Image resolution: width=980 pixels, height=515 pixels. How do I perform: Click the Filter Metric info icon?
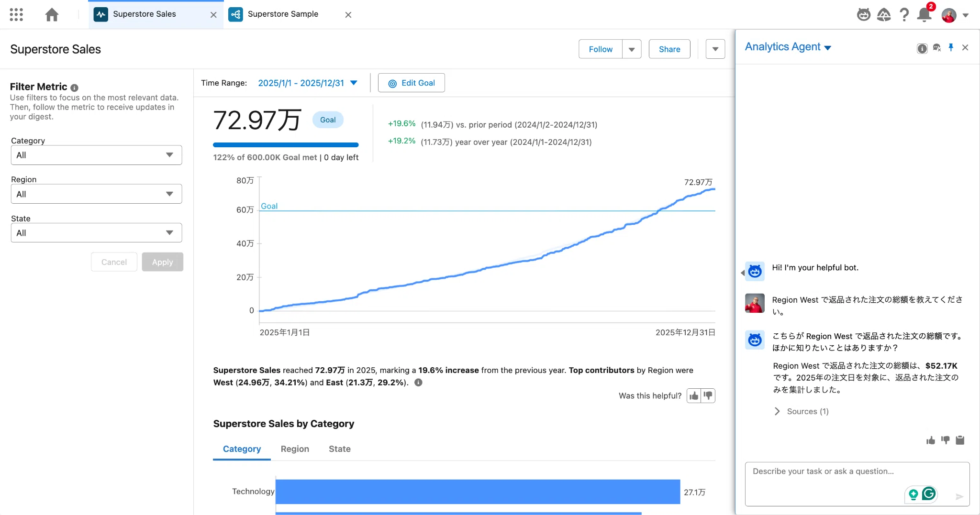(x=74, y=88)
